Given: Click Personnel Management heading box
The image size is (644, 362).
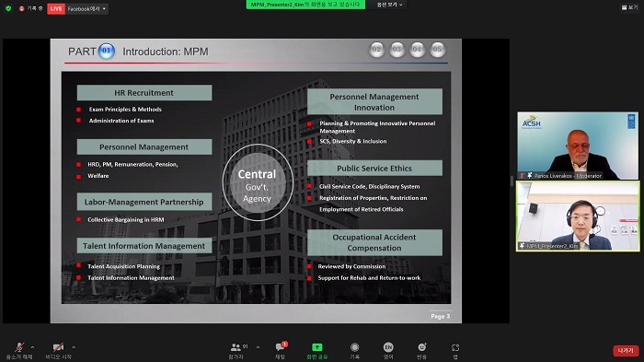Looking at the screenshot, I should (x=144, y=146).
